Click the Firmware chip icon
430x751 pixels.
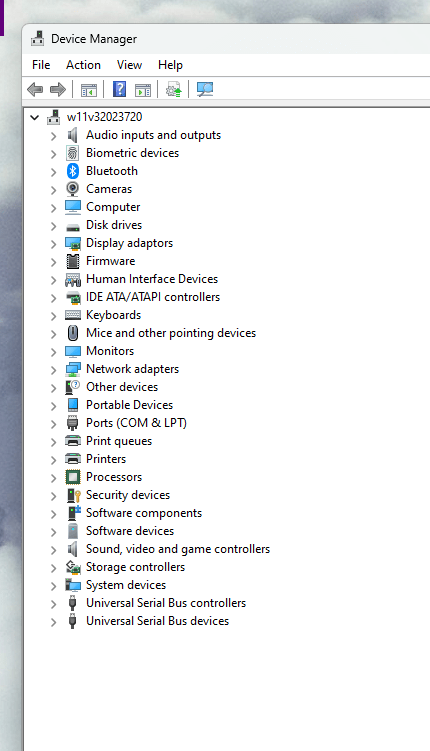pos(73,261)
